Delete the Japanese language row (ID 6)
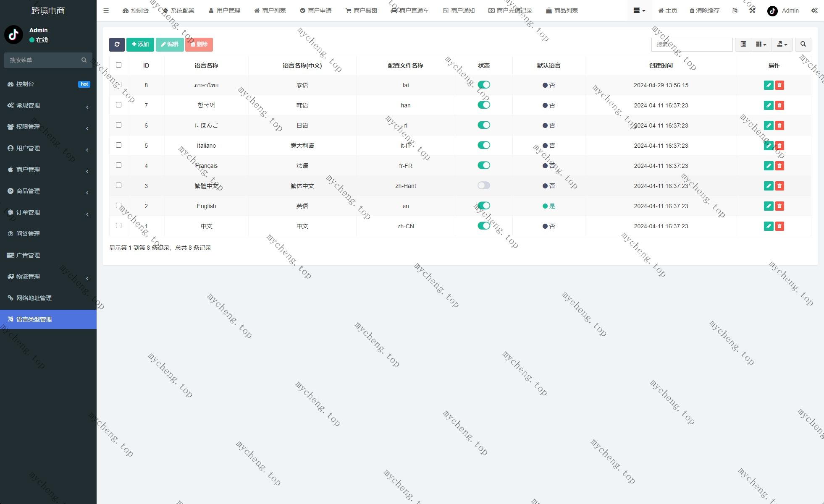 coord(779,125)
